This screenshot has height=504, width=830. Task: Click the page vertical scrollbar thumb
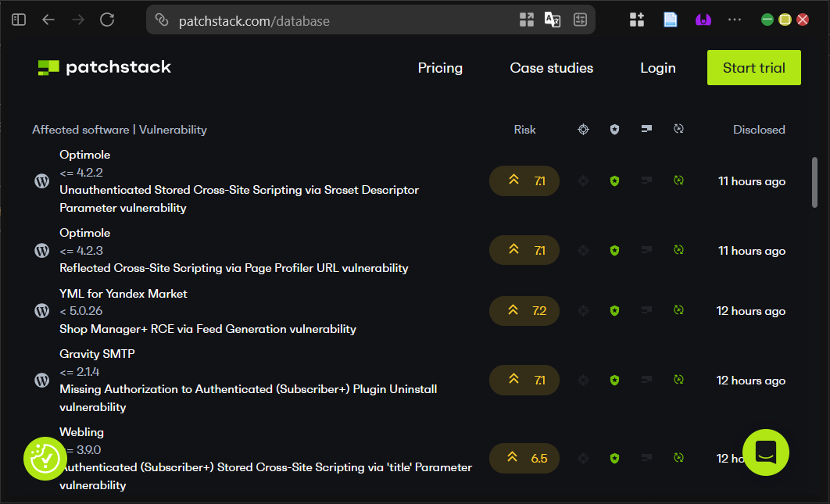(x=814, y=183)
